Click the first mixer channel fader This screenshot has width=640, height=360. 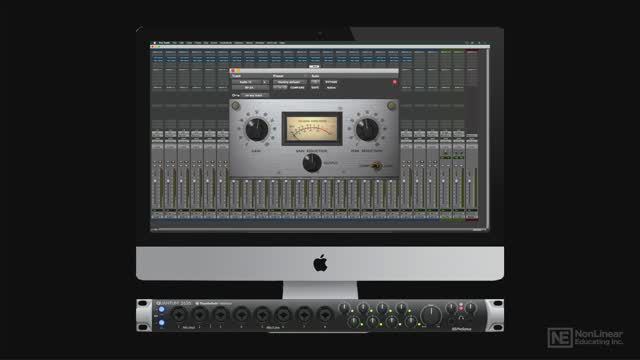pos(155,180)
